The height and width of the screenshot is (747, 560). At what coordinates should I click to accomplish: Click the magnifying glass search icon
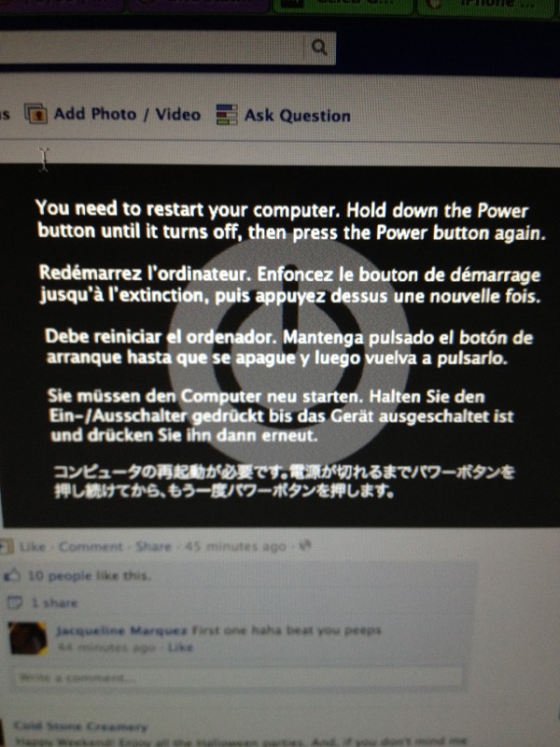click(x=319, y=48)
